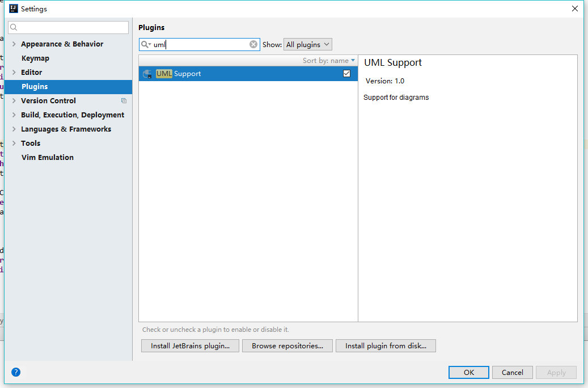Image resolution: width=588 pixels, height=388 pixels.
Task: Focus the settings sidebar search field
Action: pos(68,27)
